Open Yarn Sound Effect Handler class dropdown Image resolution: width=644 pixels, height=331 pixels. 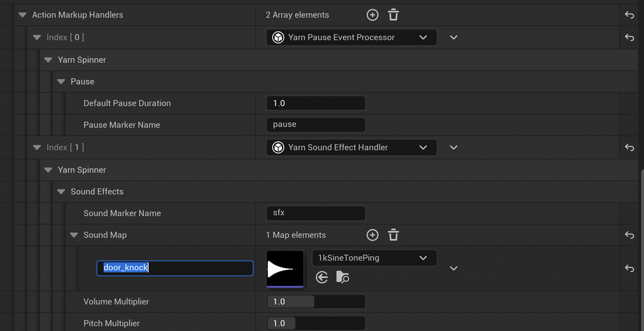352,147
